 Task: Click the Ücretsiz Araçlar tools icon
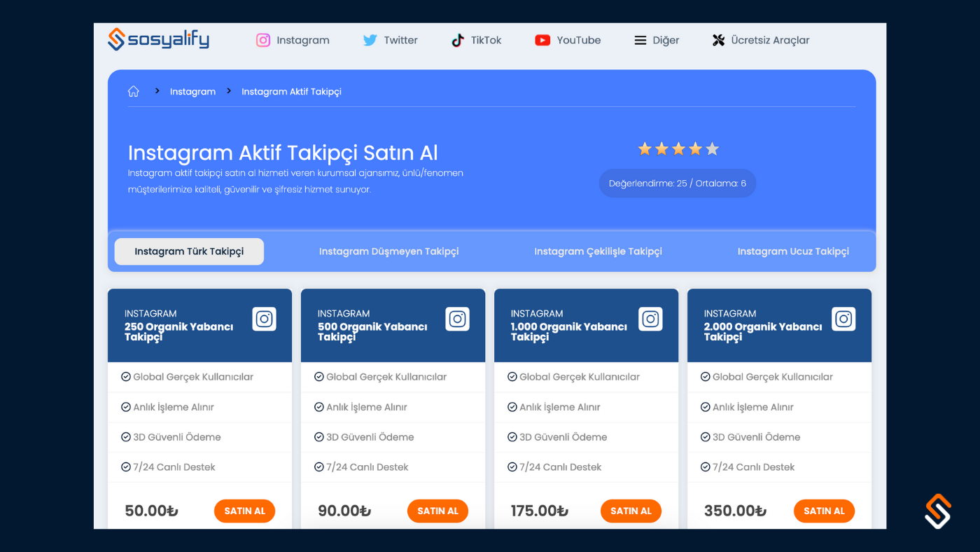pos(718,40)
